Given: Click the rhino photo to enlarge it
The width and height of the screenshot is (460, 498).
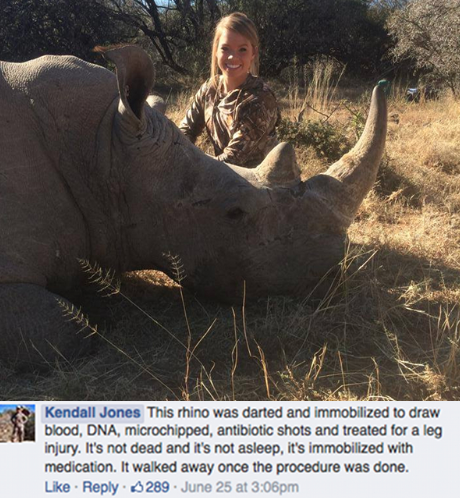Looking at the screenshot, I should 230,200.
